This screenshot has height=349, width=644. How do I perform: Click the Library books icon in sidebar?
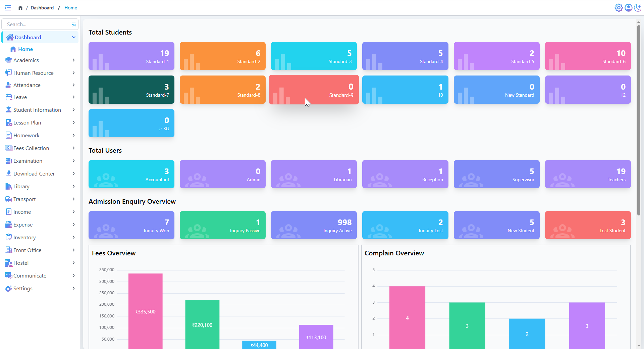click(x=8, y=186)
